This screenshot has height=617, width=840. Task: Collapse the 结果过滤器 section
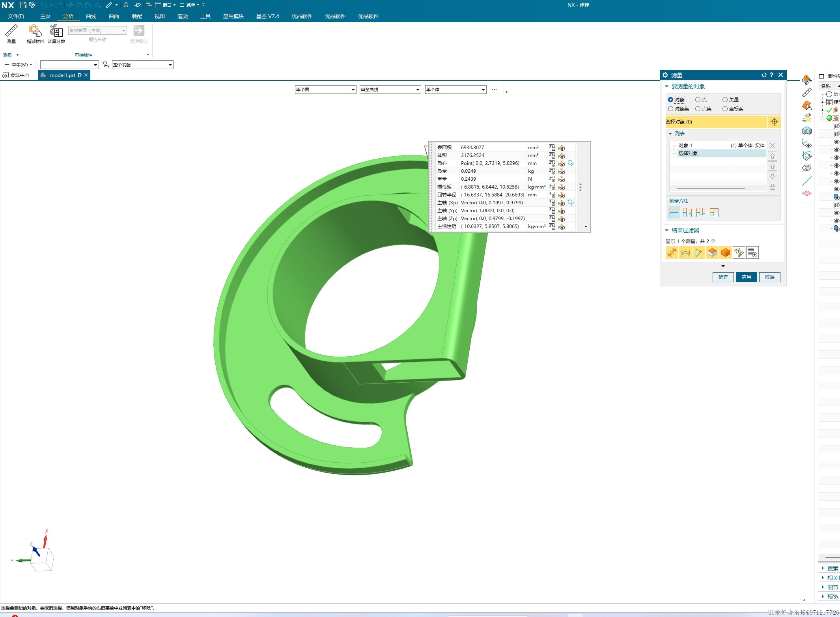tap(667, 230)
